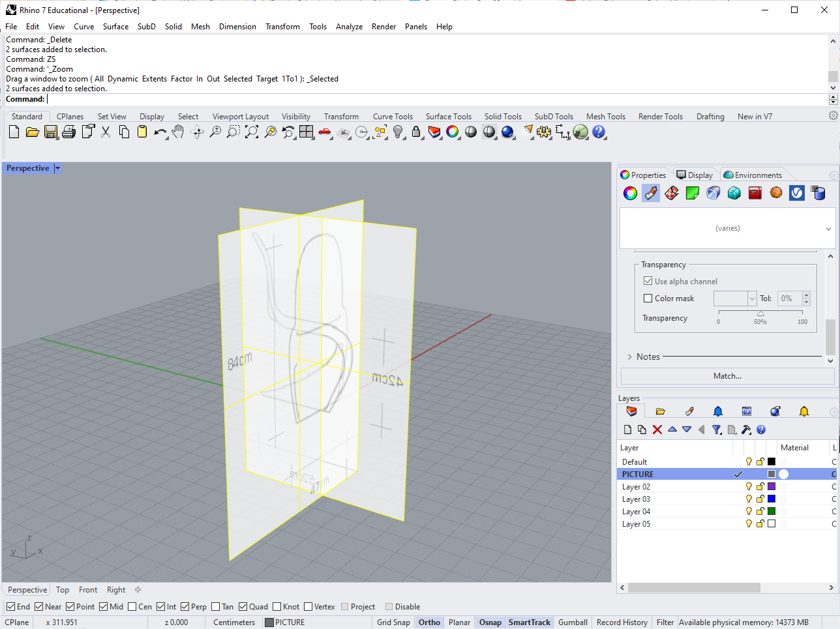Image resolution: width=840 pixels, height=629 pixels.
Task: Save the model with the floppy disk icon
Action: (51, 132)
